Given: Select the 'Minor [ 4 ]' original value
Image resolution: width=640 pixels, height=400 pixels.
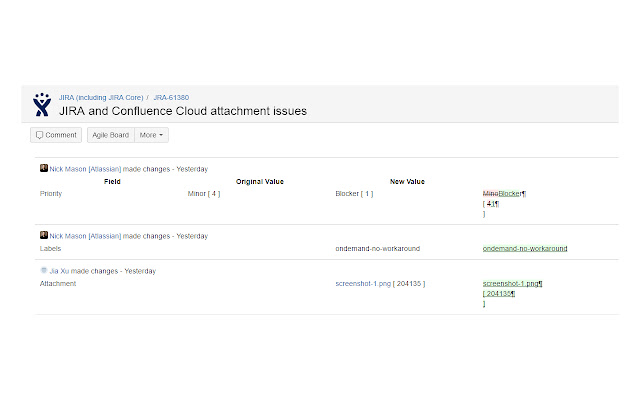Looking at the screenshot, I should (x=204, y=193).
